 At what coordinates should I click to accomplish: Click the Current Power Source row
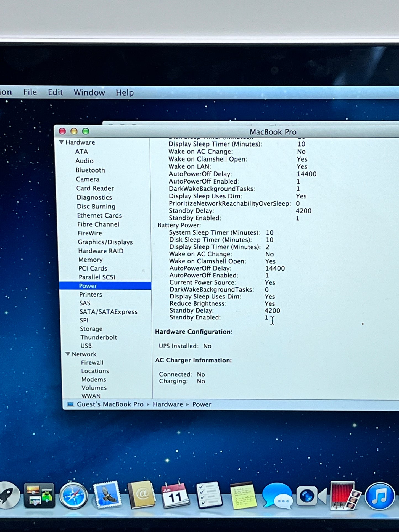[223, 282]
